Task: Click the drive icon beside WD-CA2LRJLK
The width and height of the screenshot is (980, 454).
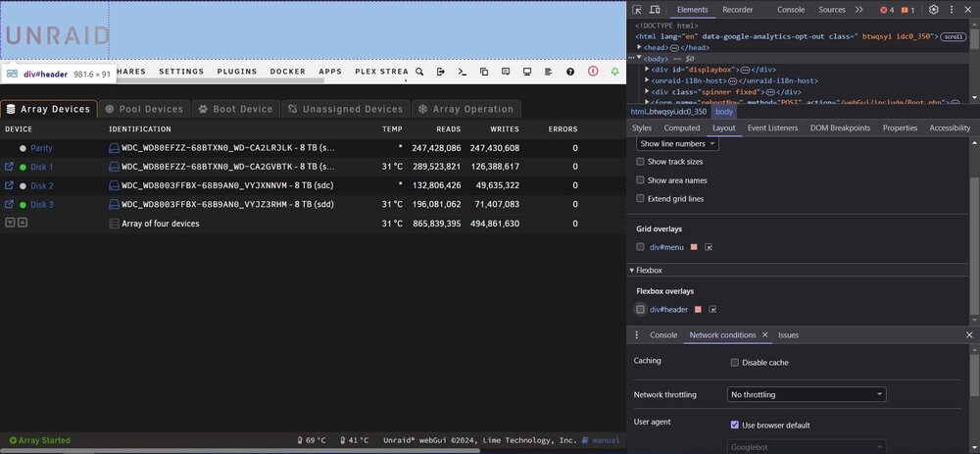Action: point(114,148)
